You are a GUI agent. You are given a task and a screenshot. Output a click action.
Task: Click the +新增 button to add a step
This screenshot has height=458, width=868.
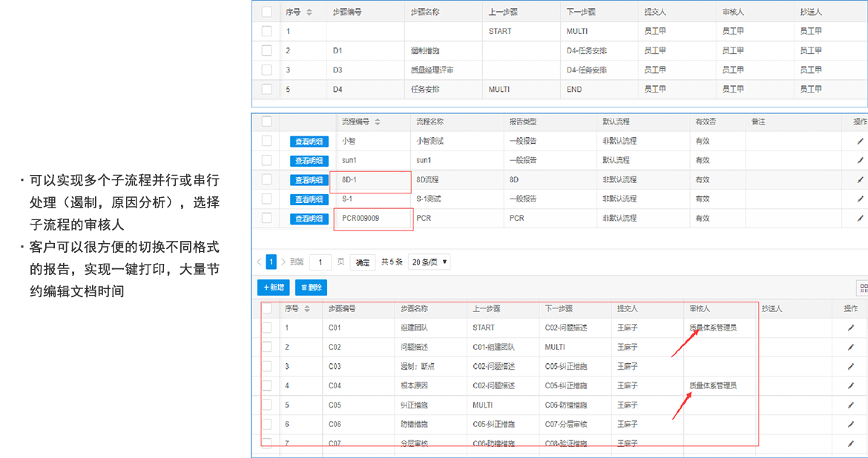[274, 288]
